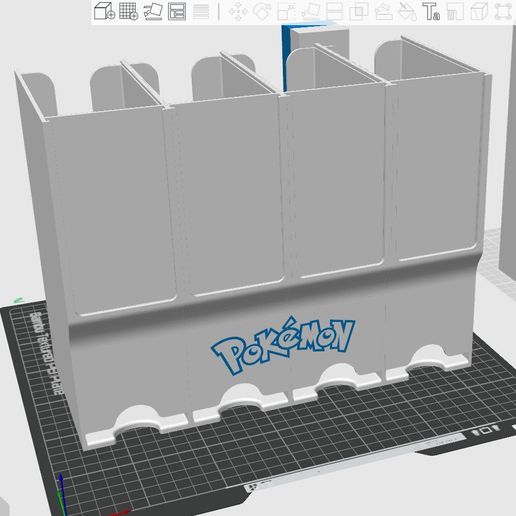The image size is (516, 516).
Task: Click the faded cube icon in the toolbar
Action: [x=479, y=12]
